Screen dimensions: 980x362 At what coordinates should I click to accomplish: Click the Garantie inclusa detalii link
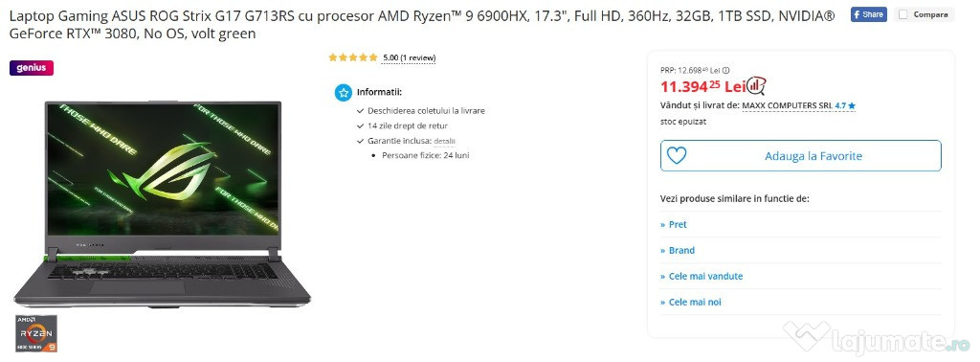point(444,142)
